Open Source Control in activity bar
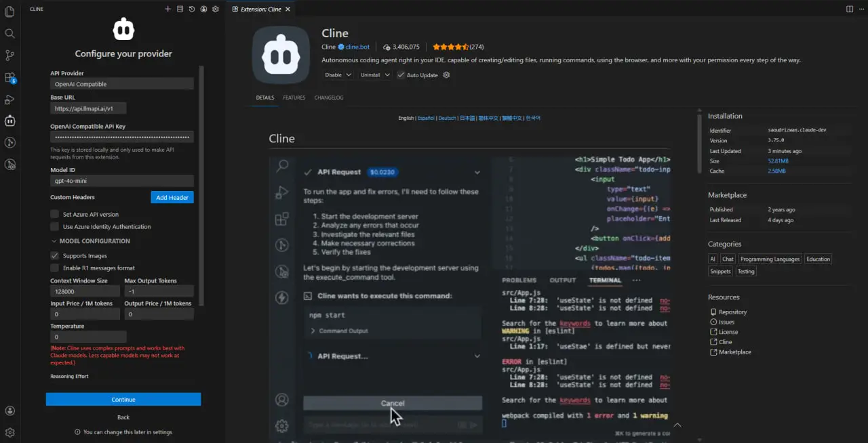Image resolution: width=868 pixels, height=443 pixels. pos(9,55)
